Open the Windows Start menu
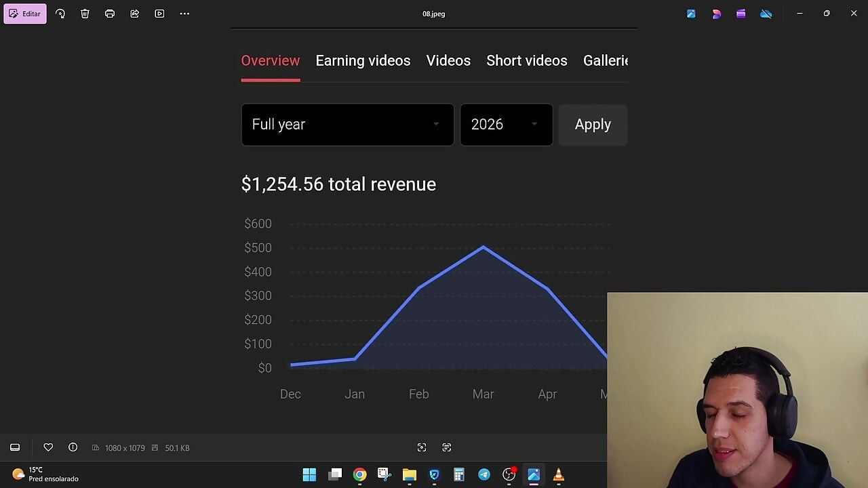Screen dimensions: 868x488 [309, 474]
